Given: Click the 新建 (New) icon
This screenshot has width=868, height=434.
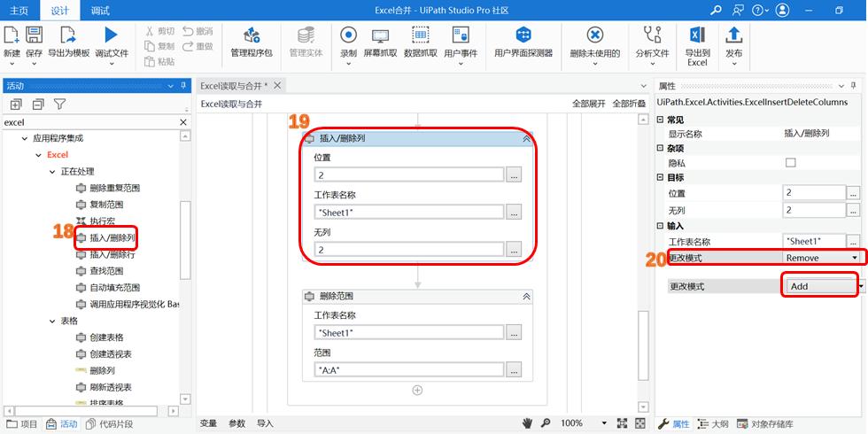Looking at the screenshot, I should click(x=11, y=35).
